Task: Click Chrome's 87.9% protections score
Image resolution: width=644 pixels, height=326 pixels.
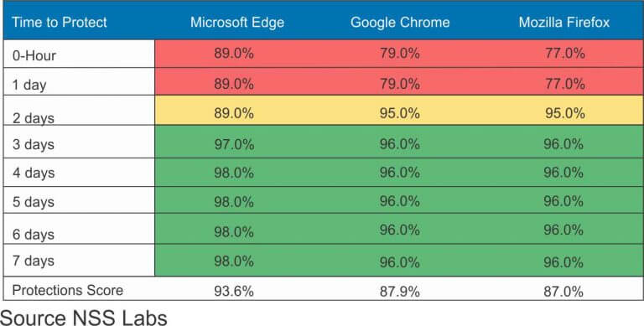Action: coord(400,292)
